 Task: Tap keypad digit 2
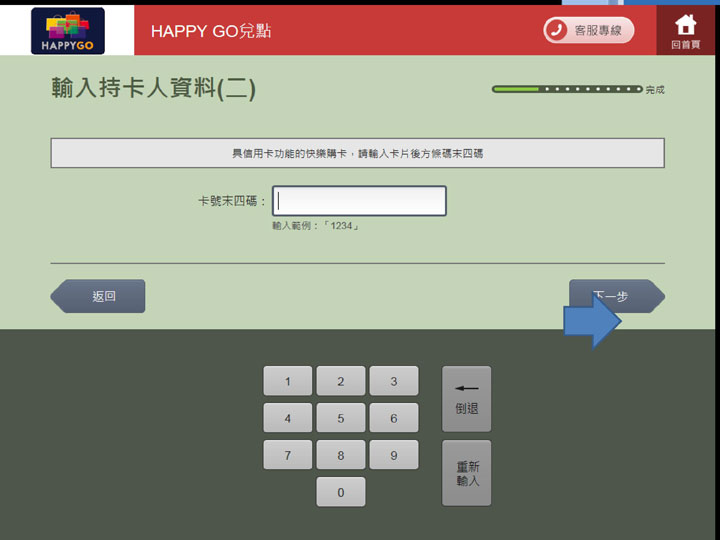point(341,381)
